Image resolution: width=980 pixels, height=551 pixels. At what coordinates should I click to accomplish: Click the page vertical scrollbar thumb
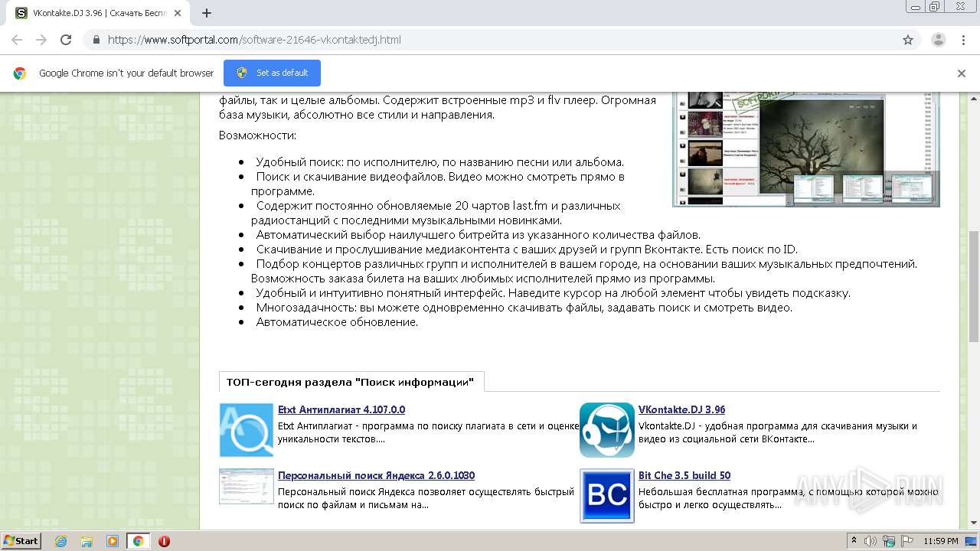pyautogui.click(x=974, y=286)
